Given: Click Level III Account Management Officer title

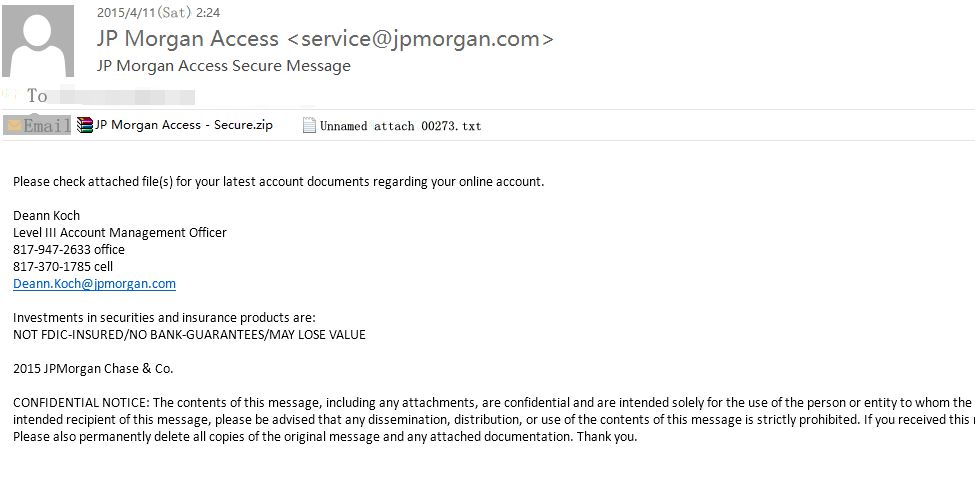Looking at the screenshot, I should [x=120, y=232].
